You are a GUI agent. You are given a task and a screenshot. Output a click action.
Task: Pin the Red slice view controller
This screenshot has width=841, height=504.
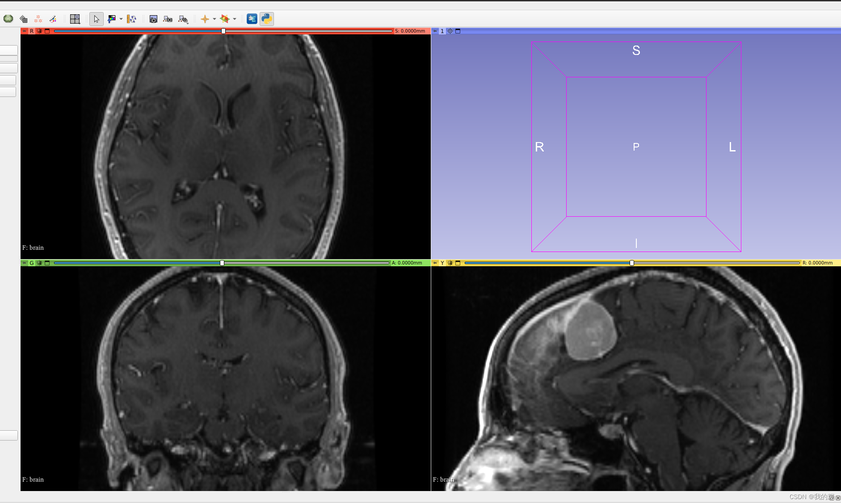coord(25,31)
